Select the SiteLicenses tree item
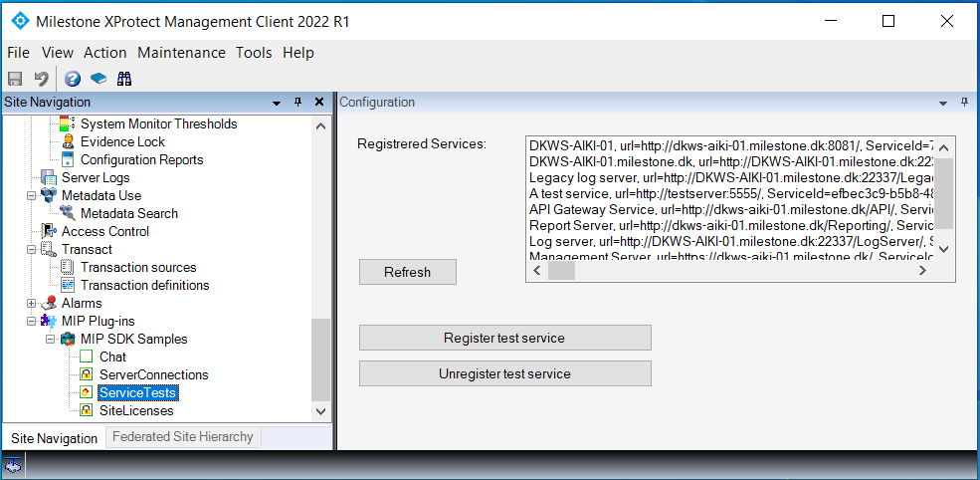The image size is (980, 480). pyautogui.click(x=136, y=411)
